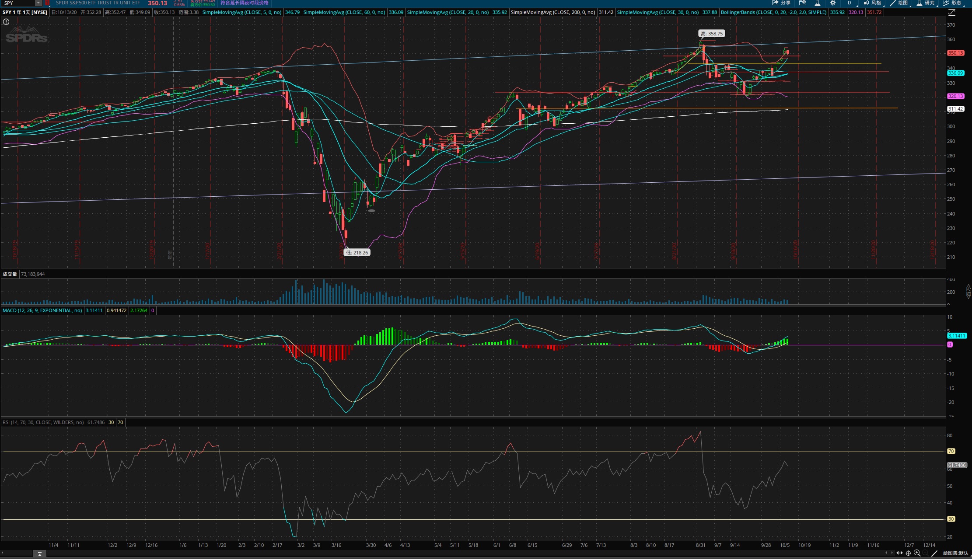The width and height of the screenshot is (972, 560).
Task: Click the Share (分享) button
Action: point(781,3)
